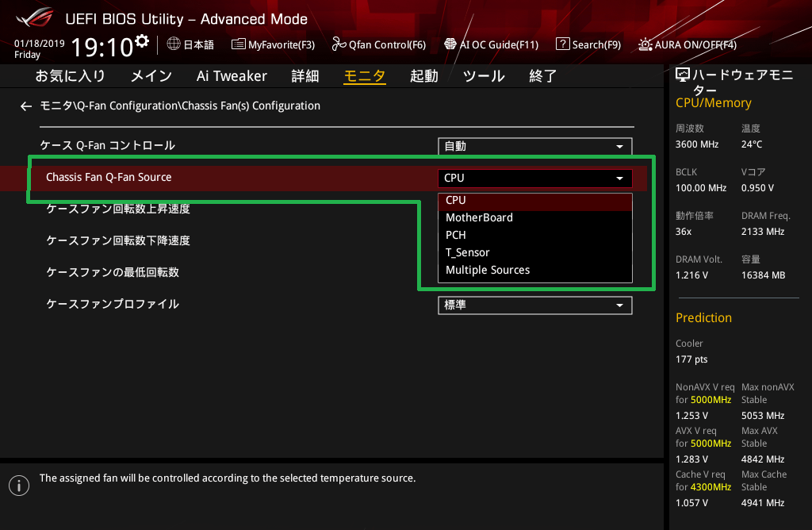Select the モニタ tab
Viewport: 812px width, 530px height.
365,76
